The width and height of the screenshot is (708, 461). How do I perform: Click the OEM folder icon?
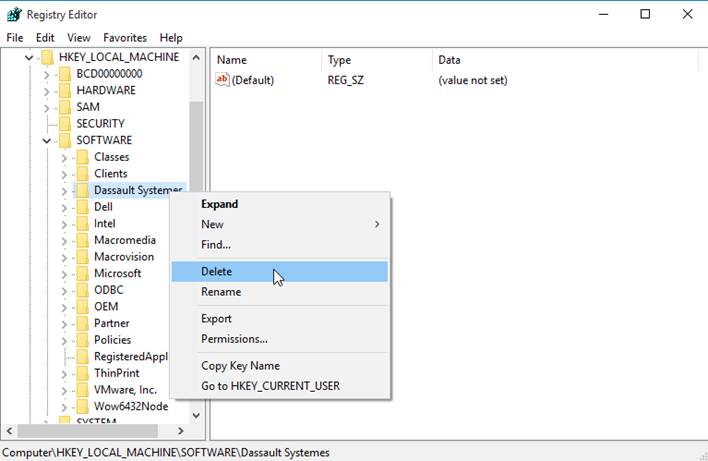pos(83,307)
